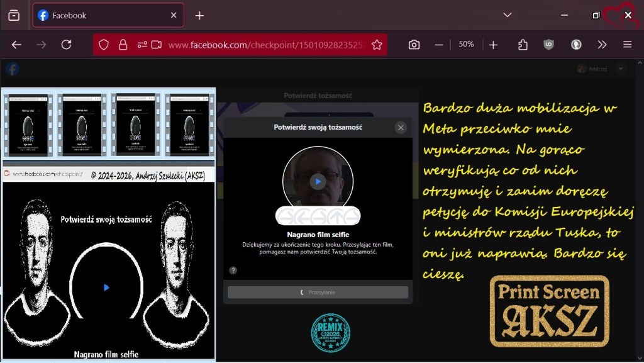Go back to the previous page
This screenshot has width=644, height=363.
coord(17,45)
